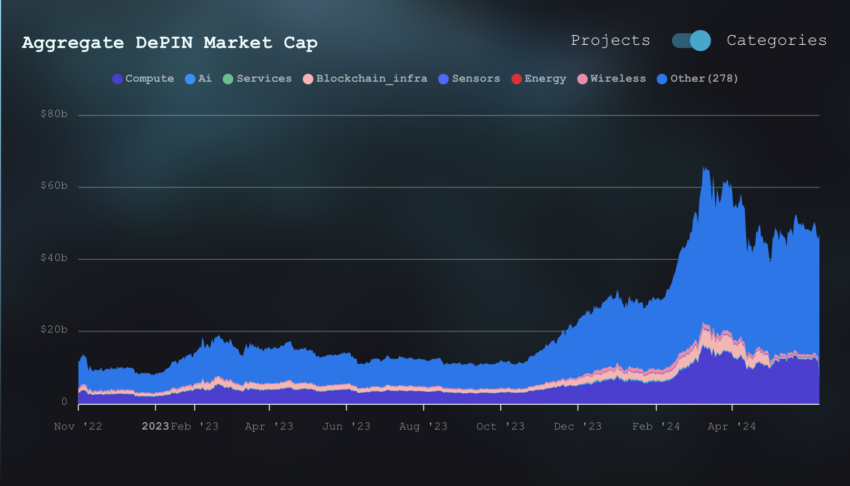
Task: Click the Compute legend color dot
Action: pyautogui.click(x=117, y=79)
